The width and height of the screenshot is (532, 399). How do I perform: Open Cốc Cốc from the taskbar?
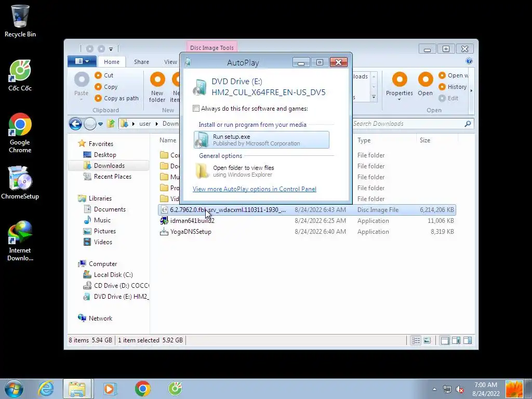pos(175,389)
